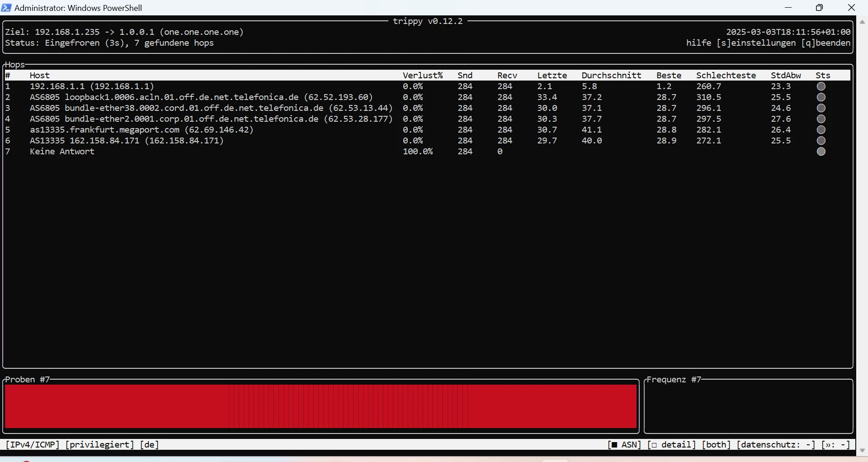868x462 pixels.
Task: Click the status circle for the megaport hop
Action: (x=821, y=130)
